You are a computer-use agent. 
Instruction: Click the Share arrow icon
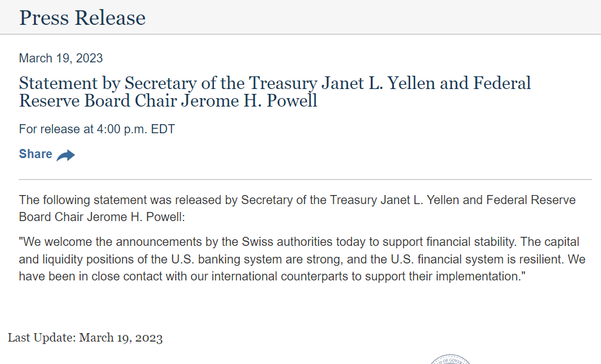65,156
